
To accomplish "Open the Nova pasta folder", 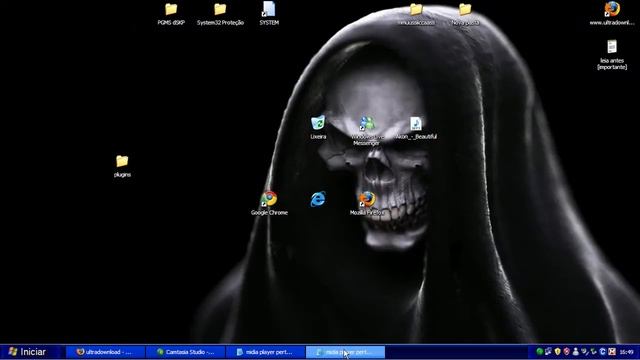I will point(465,14).
